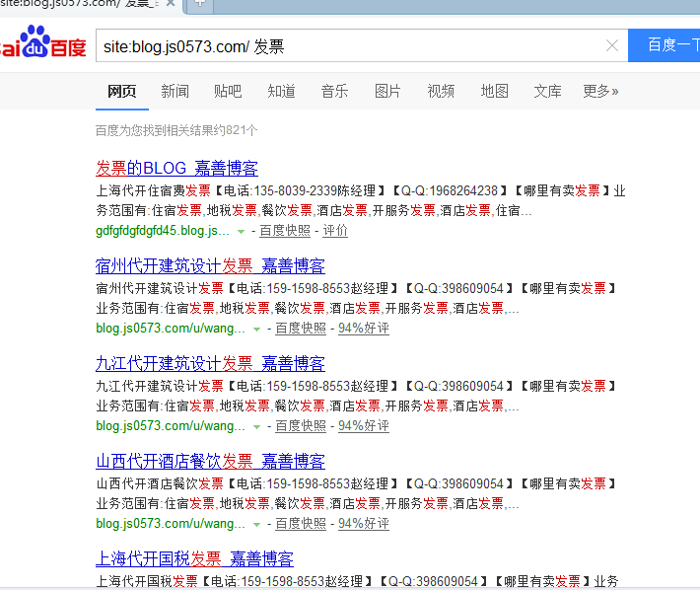
Task: Click 94%好评 under the 山西 result
Action: click(x=364, y=524)
